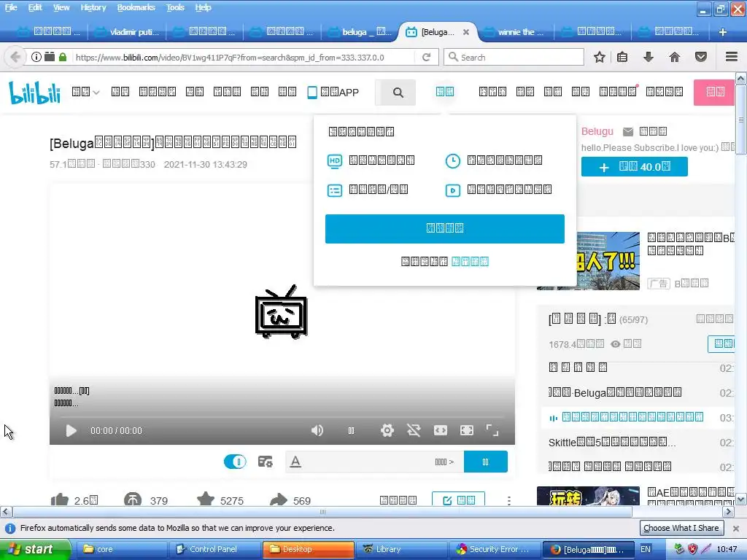Enable wide-screen mode icon in player

(440, 430)
